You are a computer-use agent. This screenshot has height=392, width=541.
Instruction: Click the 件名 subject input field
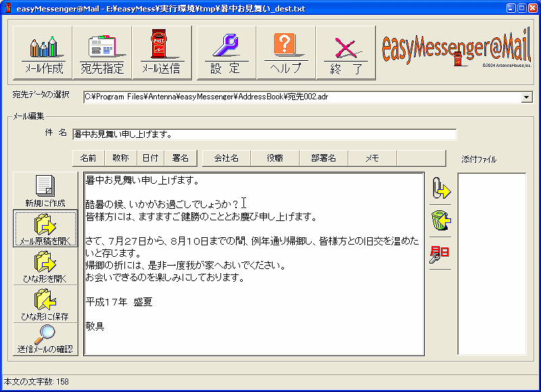264,134
